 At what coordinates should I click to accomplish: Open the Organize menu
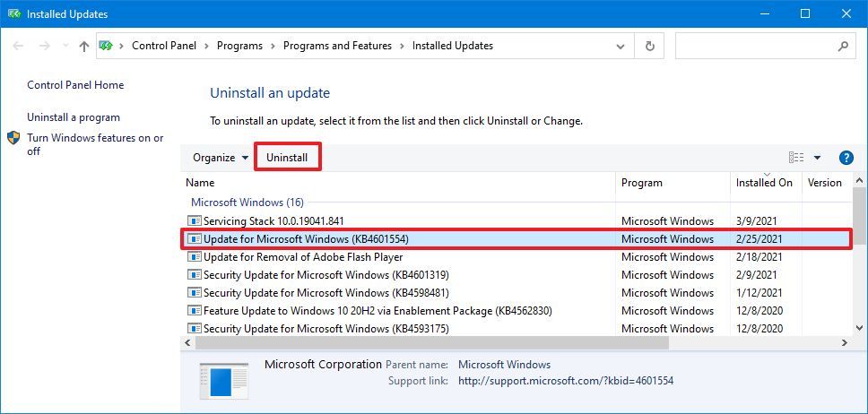point(221,158)
